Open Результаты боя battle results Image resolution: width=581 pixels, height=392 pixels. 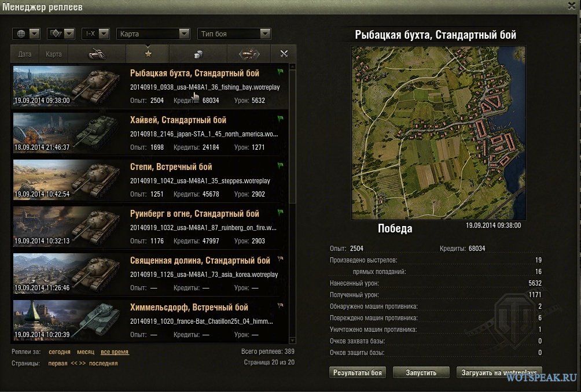tap(358, 372)
